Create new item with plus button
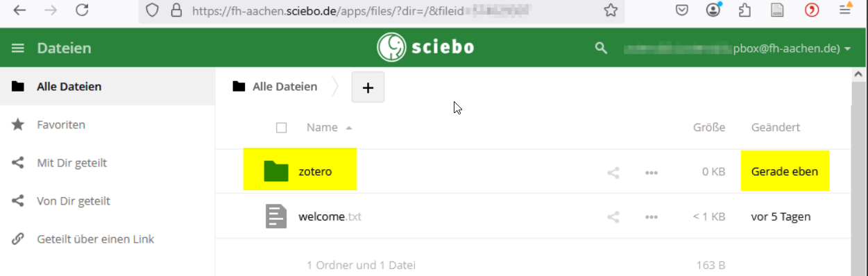Viewport: 868px width, 276px height. (368, 87)
